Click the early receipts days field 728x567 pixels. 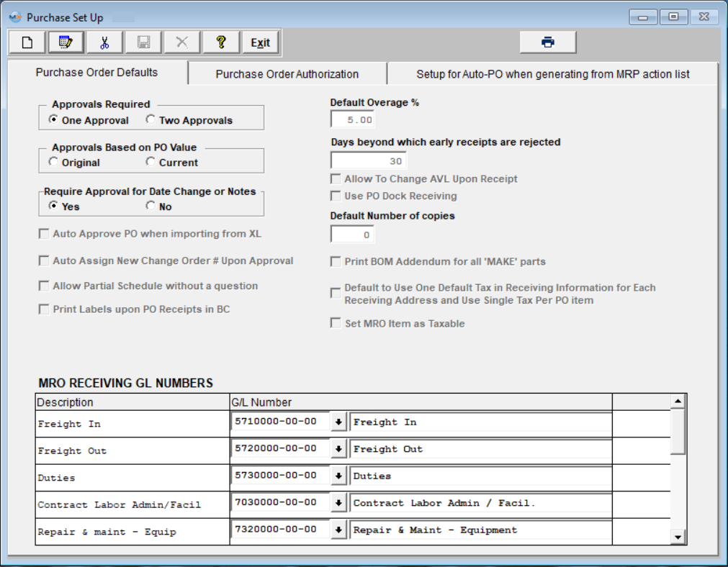click(x=368, y=160)
